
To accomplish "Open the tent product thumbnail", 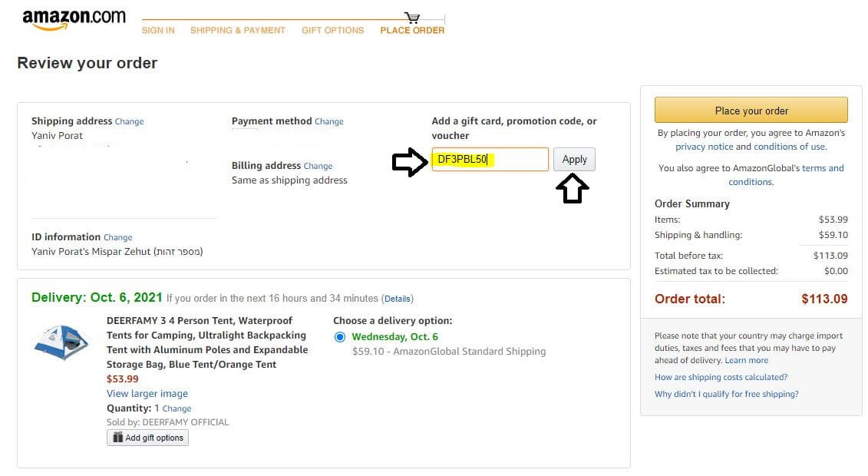I will click(61, 342).
